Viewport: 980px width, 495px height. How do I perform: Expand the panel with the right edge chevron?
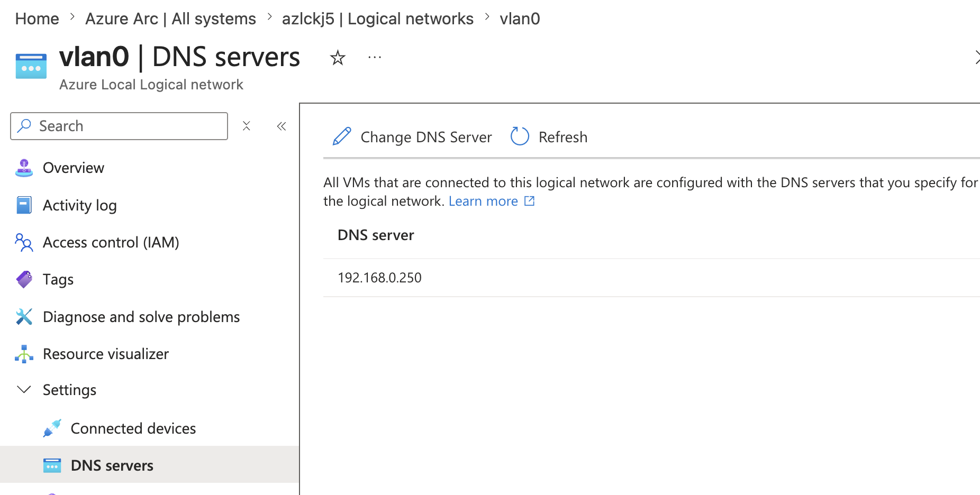977,57
